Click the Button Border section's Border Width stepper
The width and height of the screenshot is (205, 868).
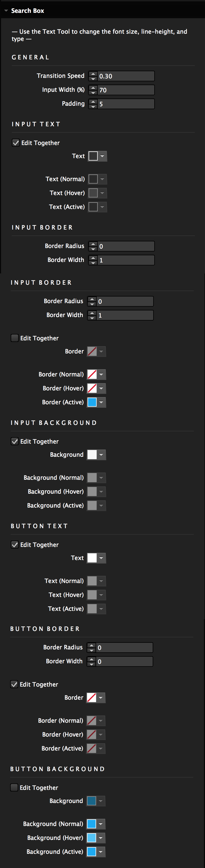tap(91, 661)
